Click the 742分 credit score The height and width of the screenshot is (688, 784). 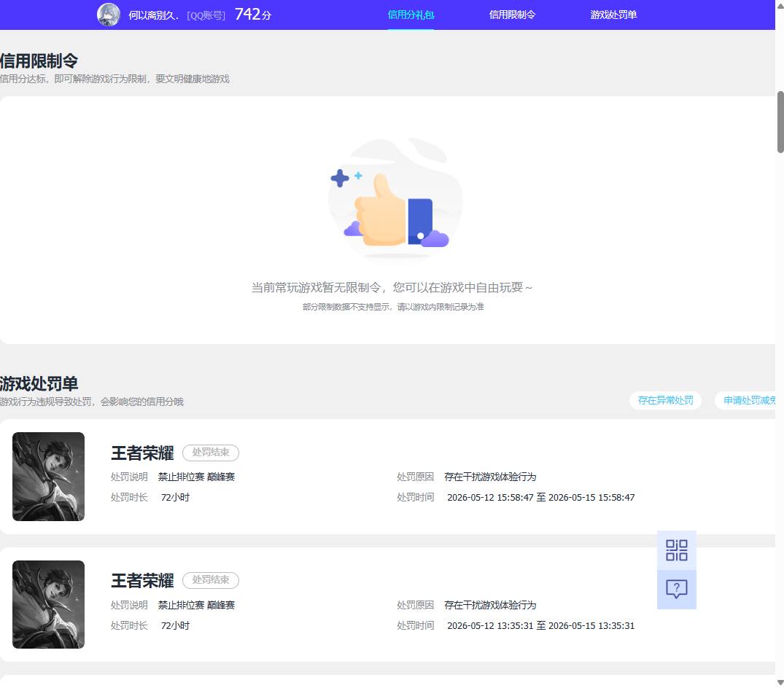coord(252,15)
